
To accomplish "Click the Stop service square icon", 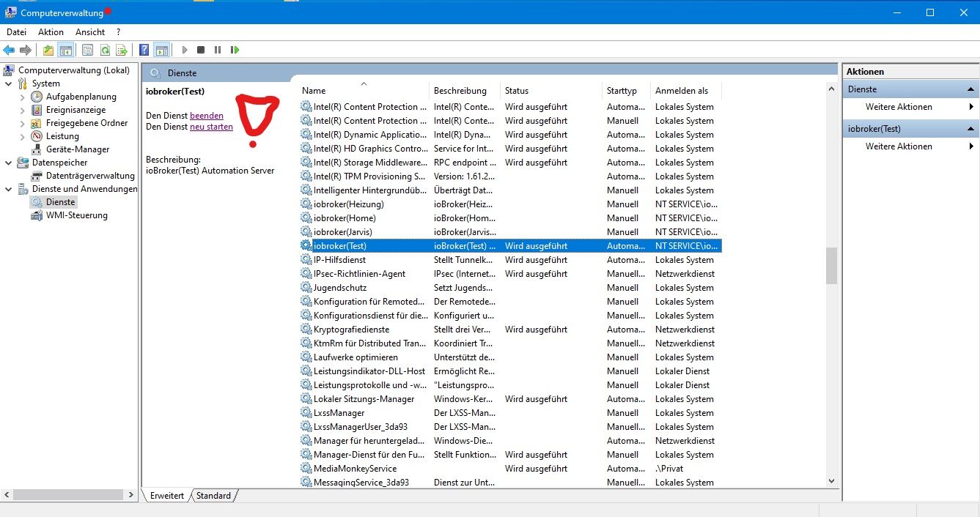I will (x=201, y=50).
